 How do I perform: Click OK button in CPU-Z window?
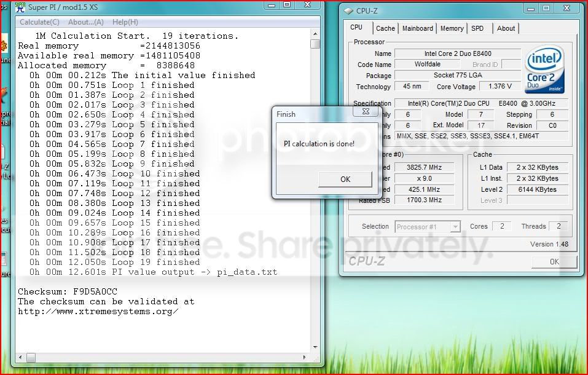pos(554,262)
